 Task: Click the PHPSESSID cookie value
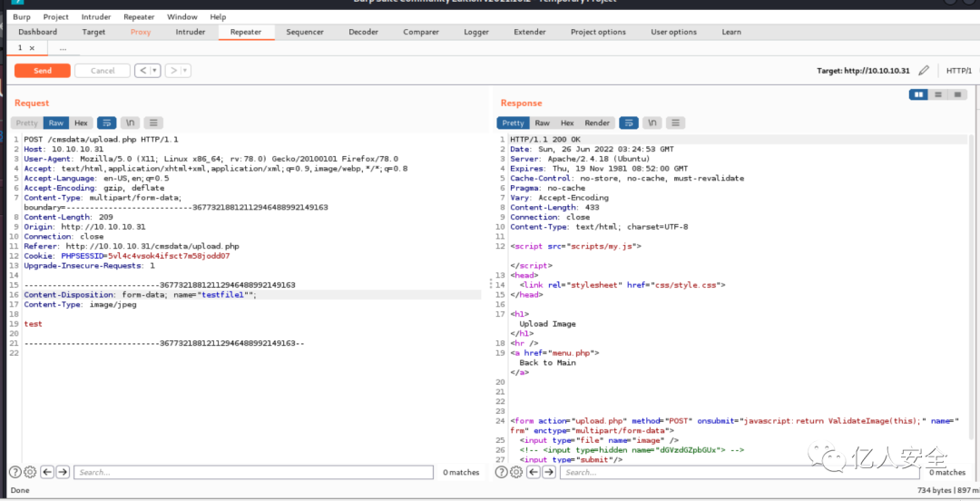point(169,256)
